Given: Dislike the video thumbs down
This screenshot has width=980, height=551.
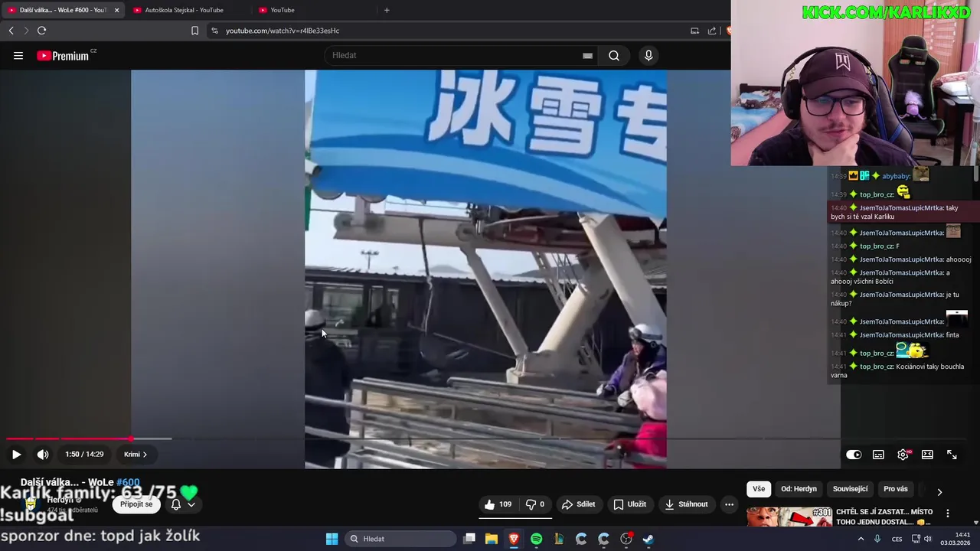Looking at the screenshot, I should (535, 504).
